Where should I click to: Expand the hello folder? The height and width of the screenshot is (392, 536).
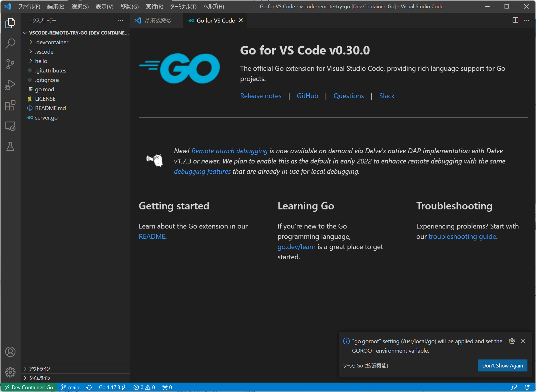pos(41,61)
